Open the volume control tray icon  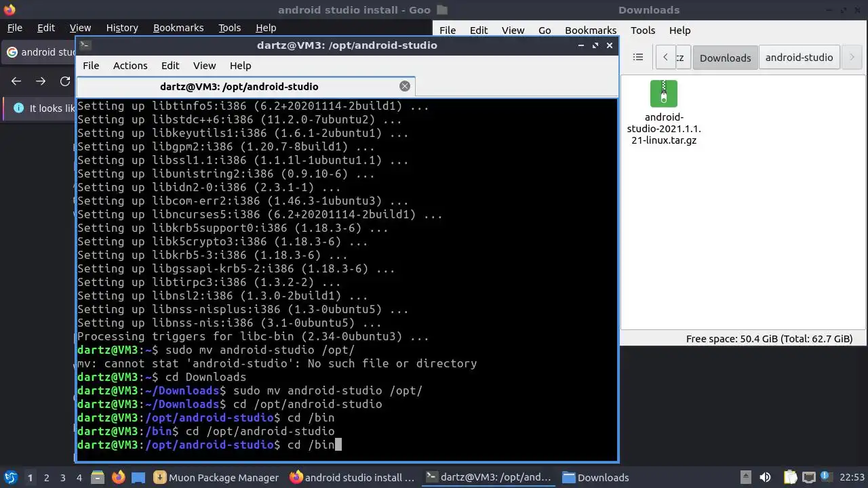click(765, 477)
